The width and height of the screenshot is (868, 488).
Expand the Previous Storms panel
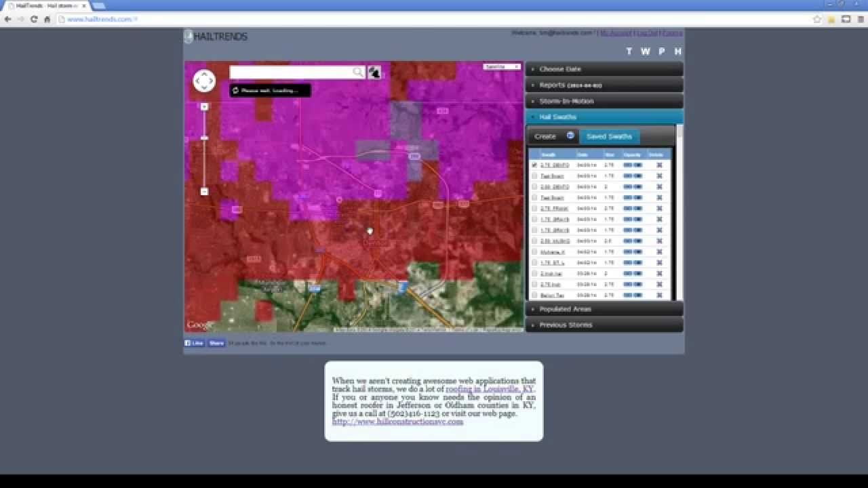pos(604,325)
